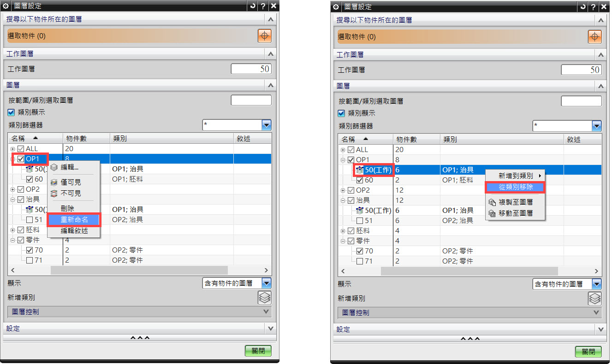Click the 僅可見 layer icon in left context menu
Viewport: 612px width, 364px height.
click(54, 182)
